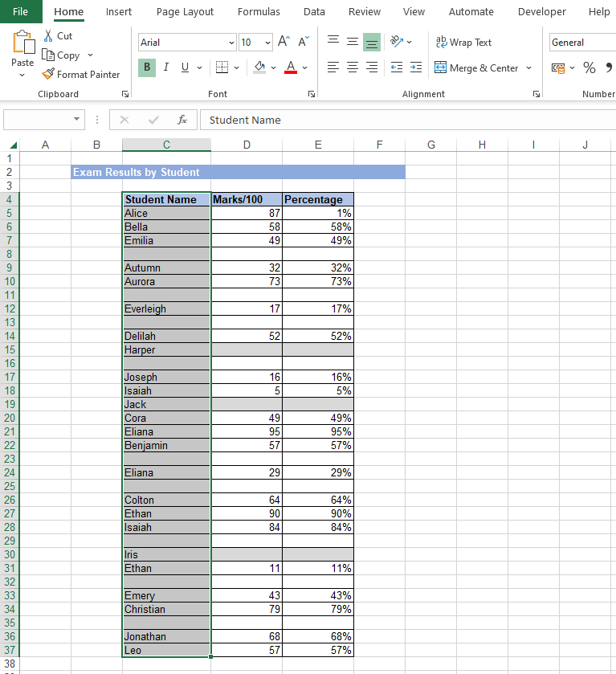Image resolution: width=616 pixels, height=674 pixels.
Task: Open the Merge & Center dropdown arrow
Action: click(529, 68)
